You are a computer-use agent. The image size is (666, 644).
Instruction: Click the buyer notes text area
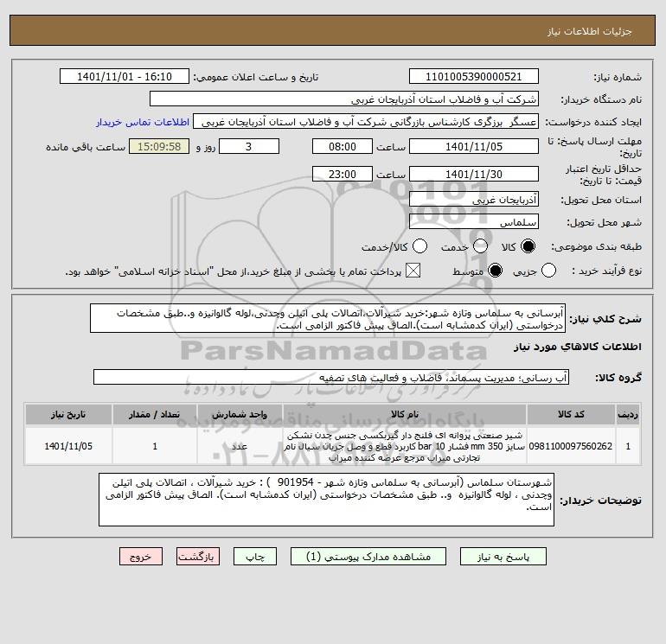pyautogui.click(x=327, y=500)
